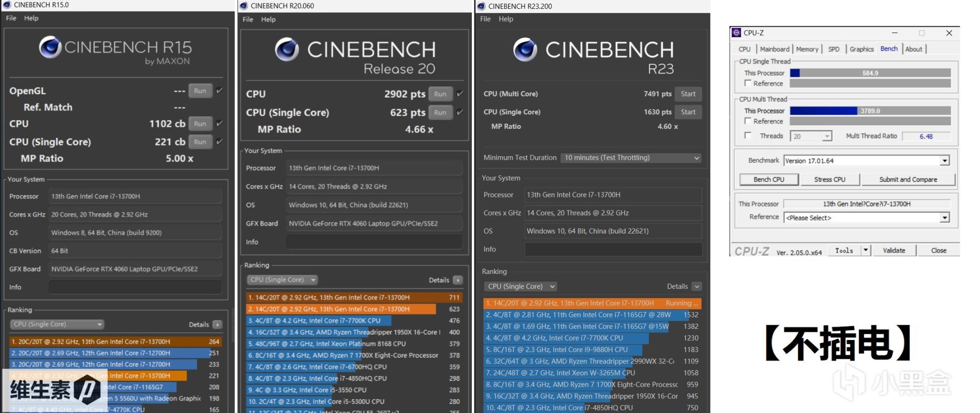Open the Minimum Test Duration dropdown
Screen dimensions: 980x413
coord(631,158)
